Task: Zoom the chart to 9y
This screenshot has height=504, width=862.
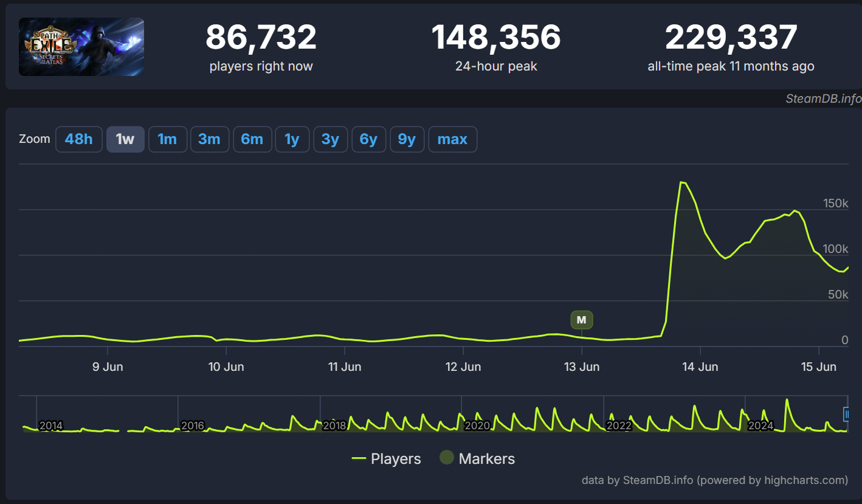Action: coord(407,139)
